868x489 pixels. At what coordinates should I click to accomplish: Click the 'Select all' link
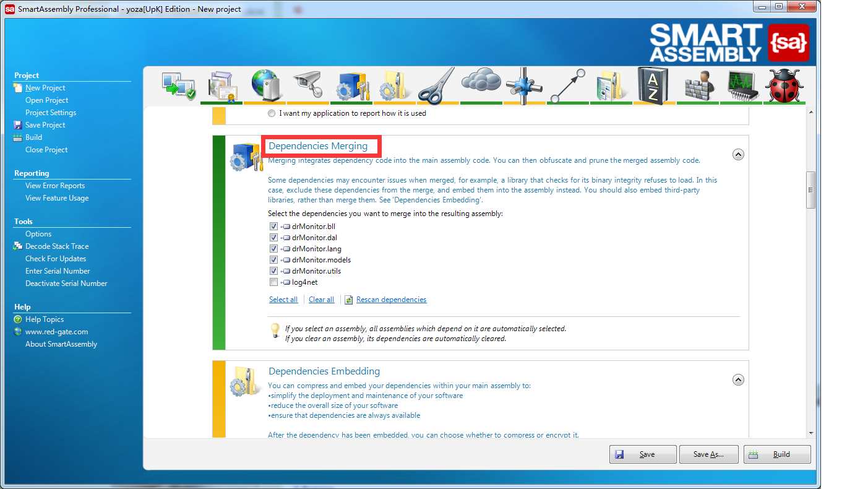[283, 300]
